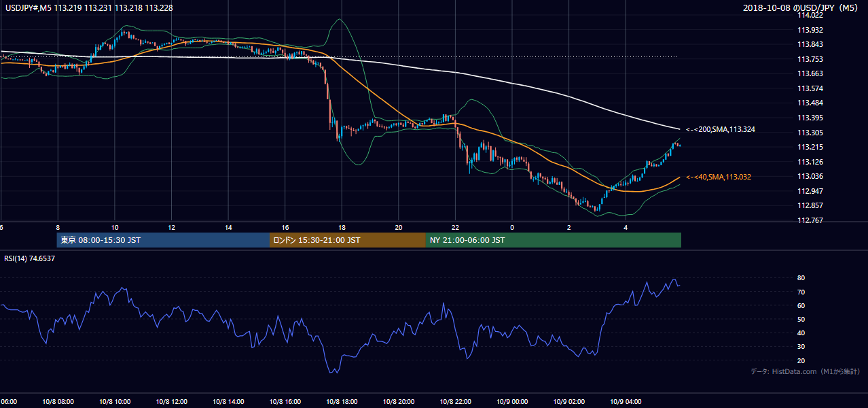Click hour label 0 under price chart

[x=512, y=227]
